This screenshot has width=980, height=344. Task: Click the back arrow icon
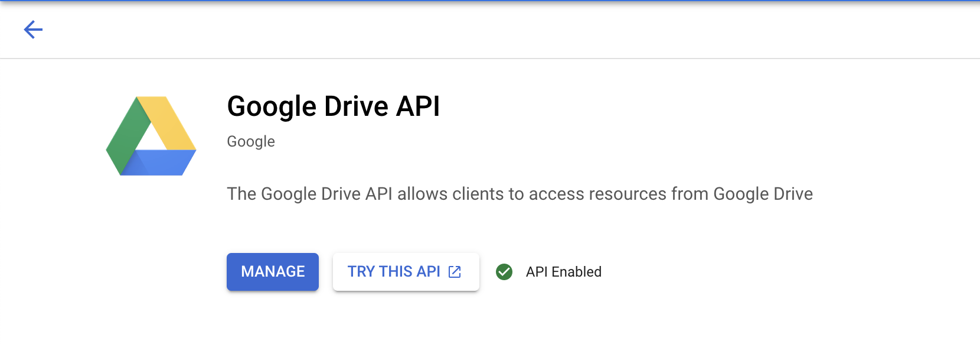click(x=33, y=30)
